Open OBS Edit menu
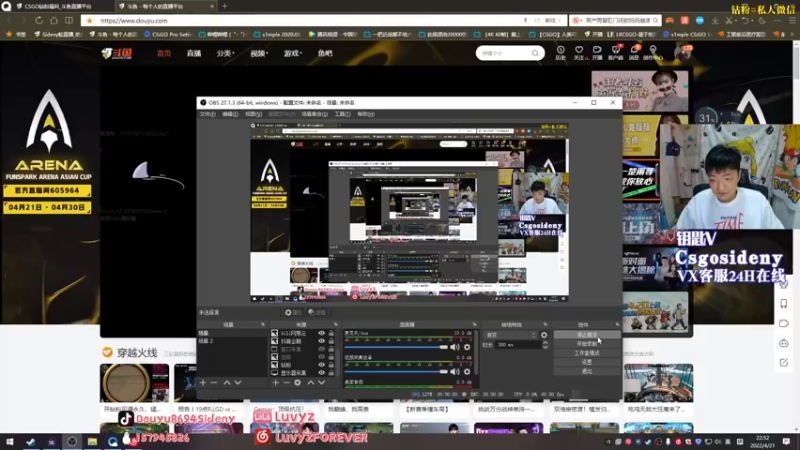 pos(230,114)
